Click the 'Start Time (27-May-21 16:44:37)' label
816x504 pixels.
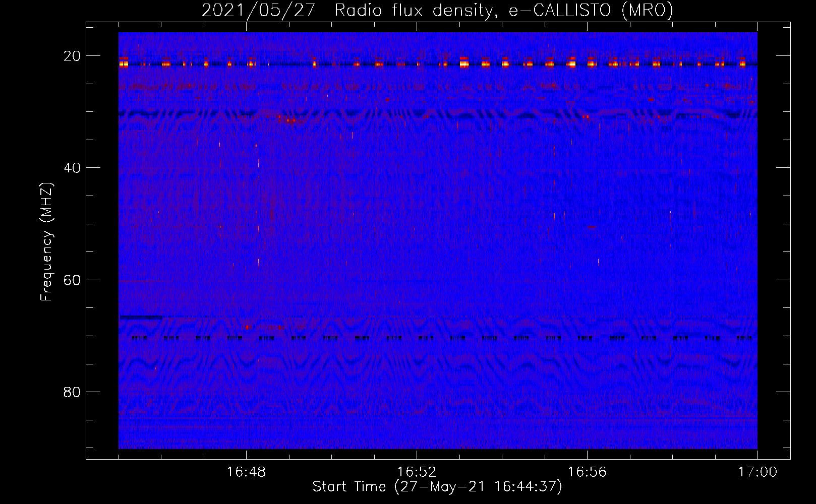(x=437, y=487)
